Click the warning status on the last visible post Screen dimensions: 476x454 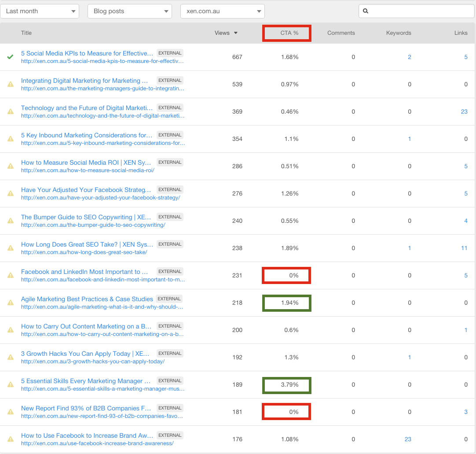[x=10, y=439]
